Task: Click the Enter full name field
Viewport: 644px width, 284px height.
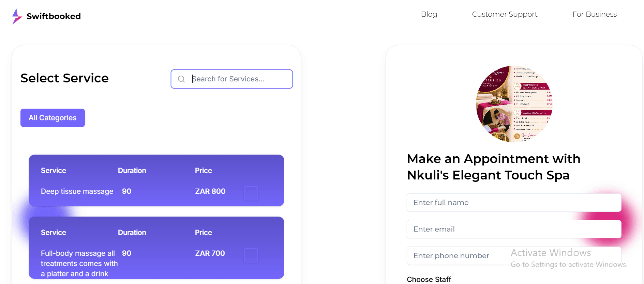Action: [514, 203]
